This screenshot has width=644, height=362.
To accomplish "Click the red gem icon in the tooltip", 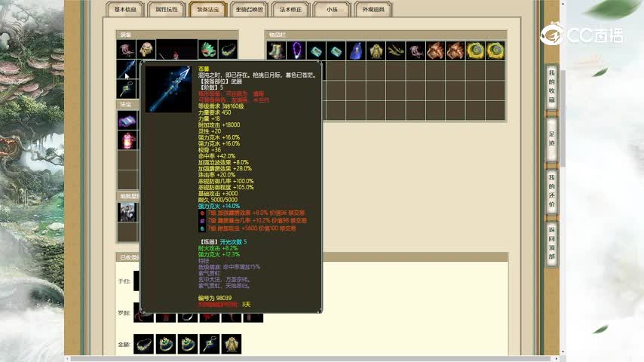I will [202, 213].
